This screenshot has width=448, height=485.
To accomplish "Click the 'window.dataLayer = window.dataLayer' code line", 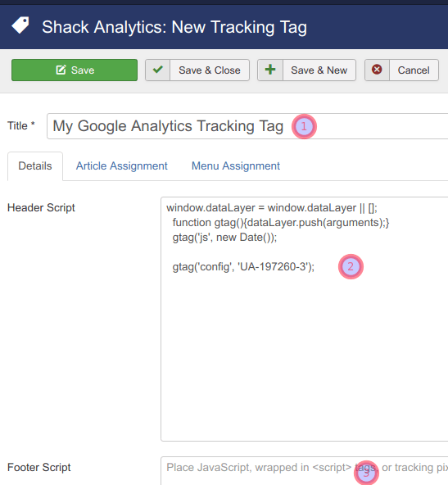I will click(272, 208).
